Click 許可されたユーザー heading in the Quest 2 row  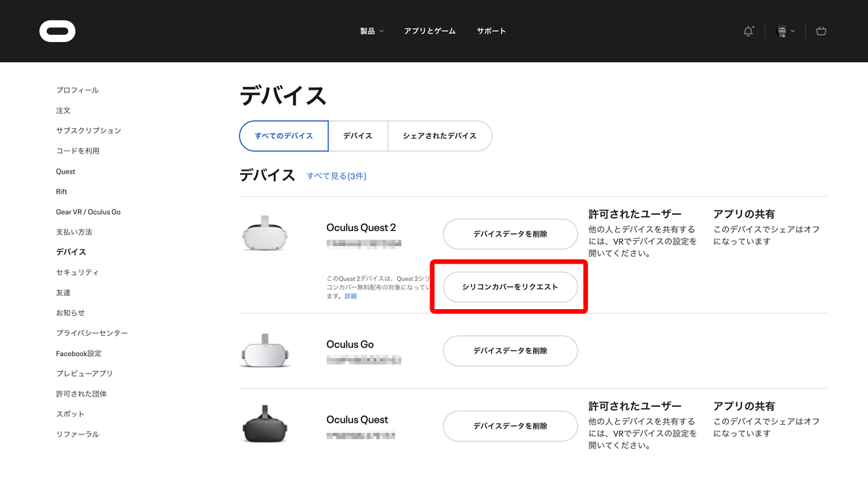point(635,214)
